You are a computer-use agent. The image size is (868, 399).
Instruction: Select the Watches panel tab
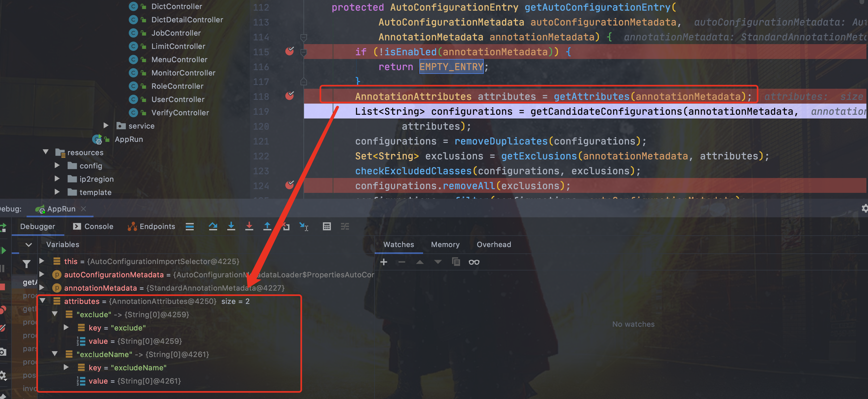399,244
